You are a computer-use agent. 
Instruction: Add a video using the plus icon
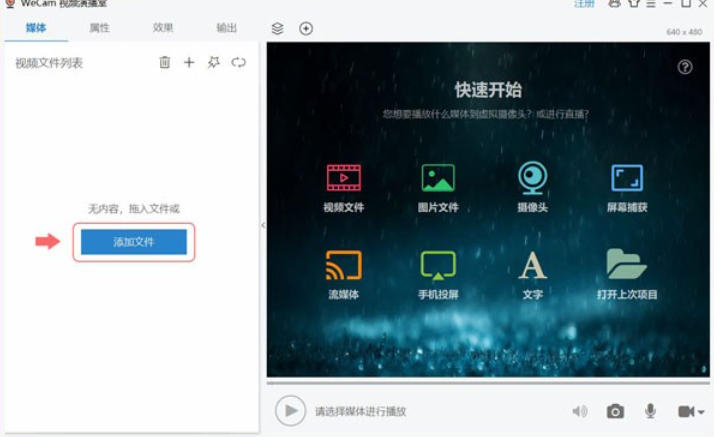[x=189, y=62]
